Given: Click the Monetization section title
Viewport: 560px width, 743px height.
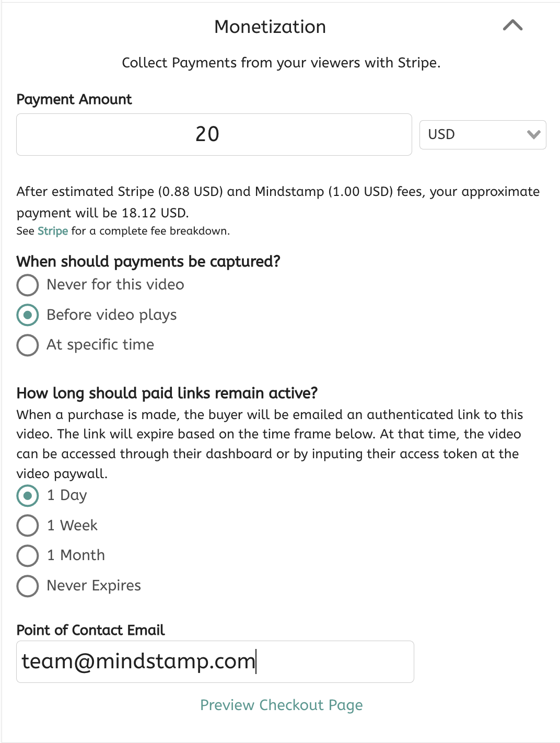Looking at the screenshot, I should click(x=270, y=27).
